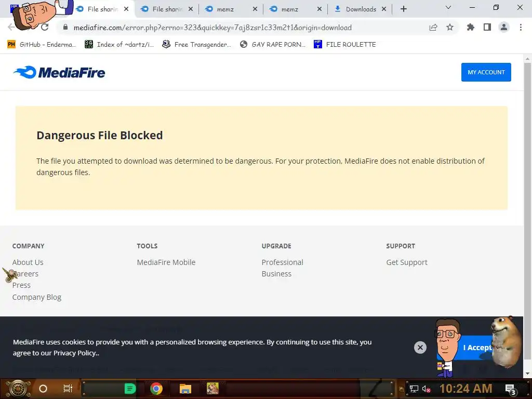Bookmark this page with the star icon
Viewport: 532px width, 399px height.
pos(450,28)
